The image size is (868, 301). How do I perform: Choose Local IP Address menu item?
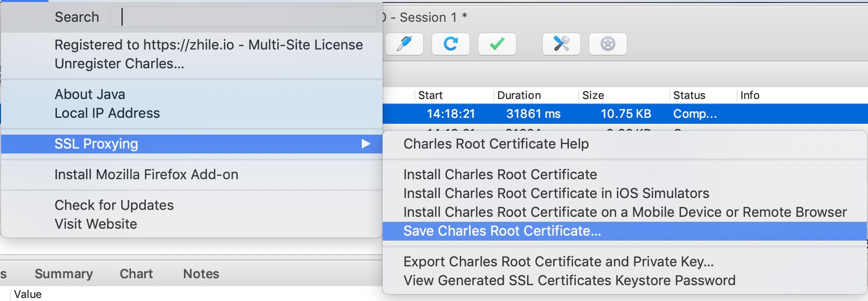pyautogui.click(x=107, y=113)
